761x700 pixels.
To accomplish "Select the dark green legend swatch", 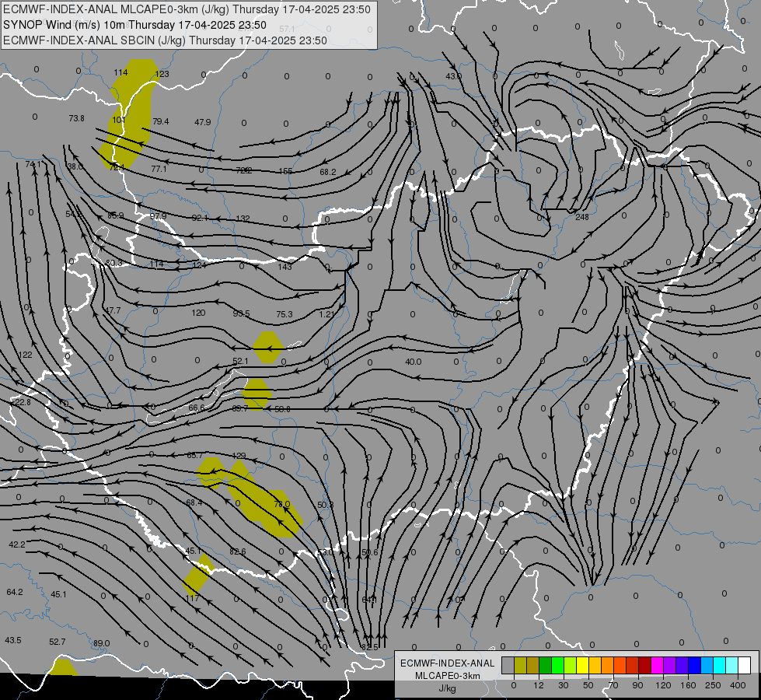I will pos(546,665).
